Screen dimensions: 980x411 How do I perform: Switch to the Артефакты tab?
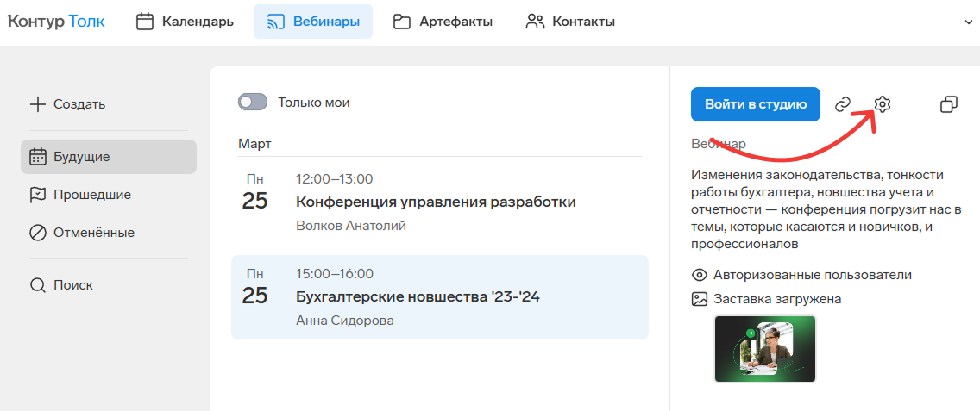(x=443, y=22)
